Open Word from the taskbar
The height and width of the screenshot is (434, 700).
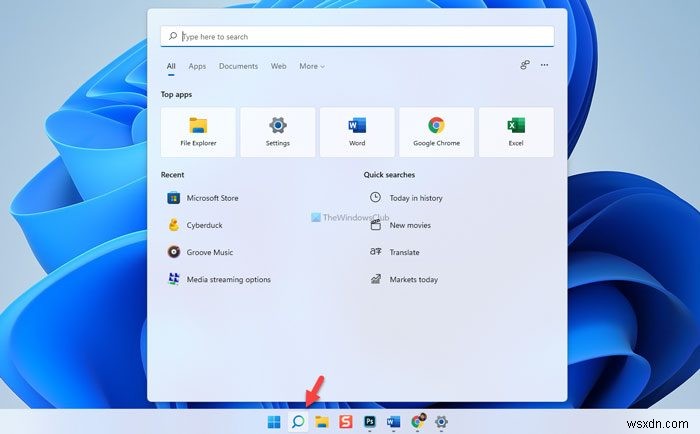393,421
